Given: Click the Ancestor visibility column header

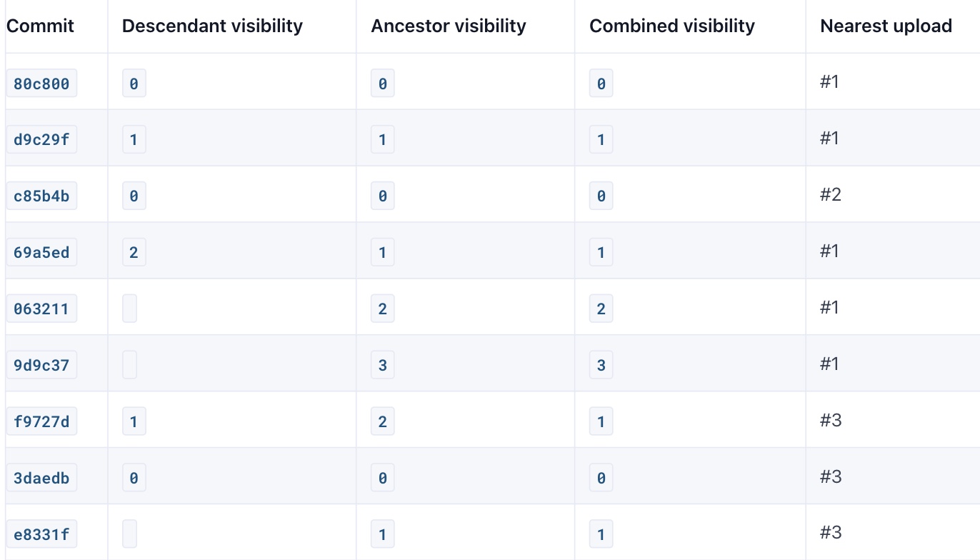Looking at the screenshot, I should click(449, 26).
